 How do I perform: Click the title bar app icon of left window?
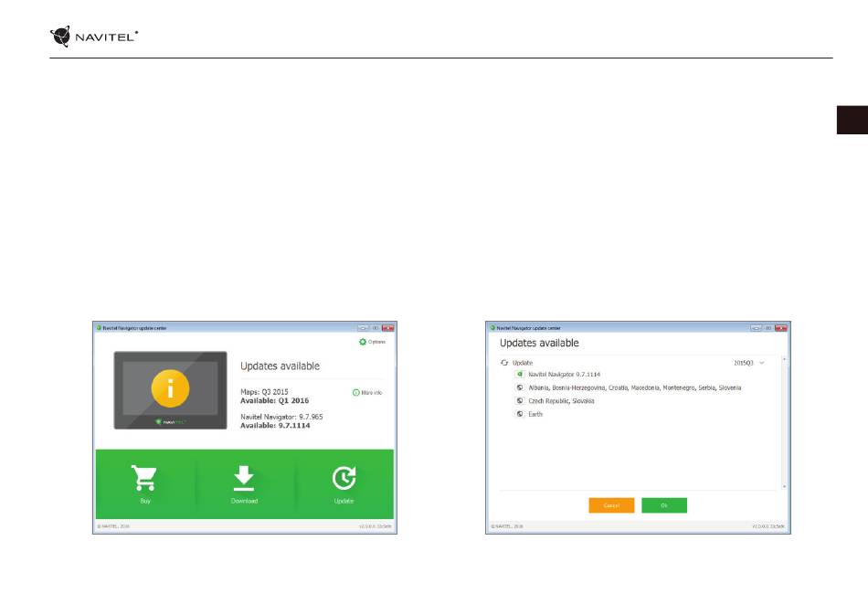(x=99, y=328)
